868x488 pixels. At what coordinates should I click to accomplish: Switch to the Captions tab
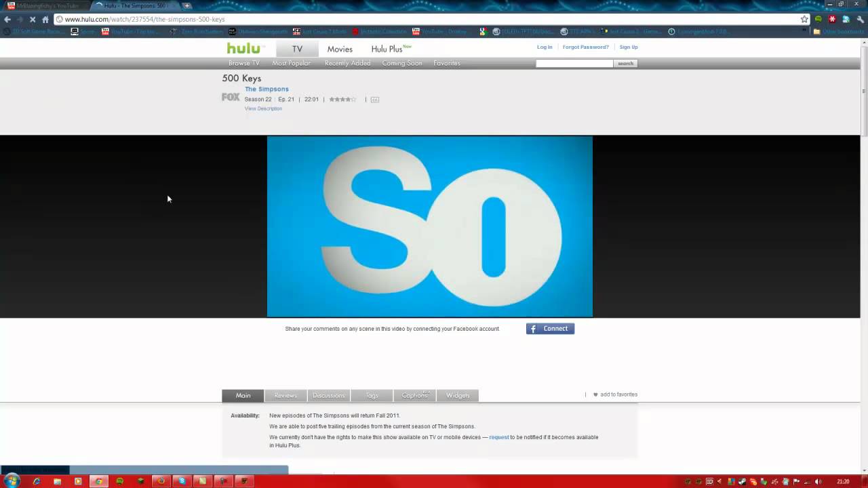(x=414, y=395)
